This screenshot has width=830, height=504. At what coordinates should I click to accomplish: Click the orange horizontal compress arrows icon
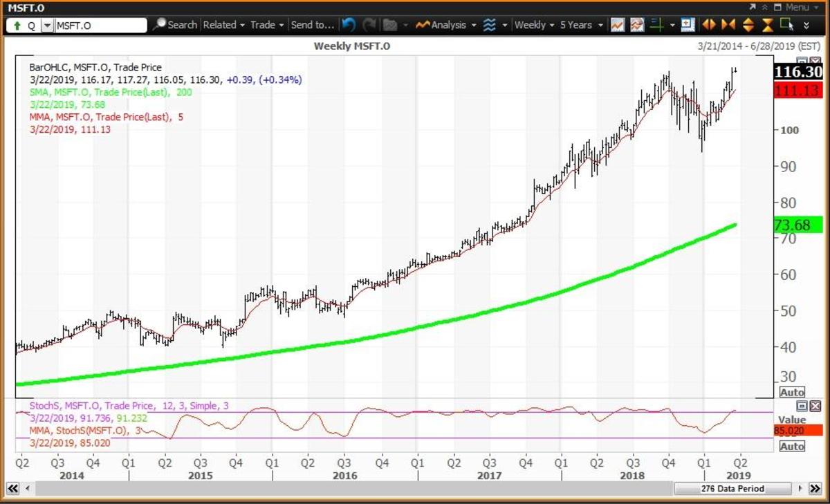click(x=728, y=25)
